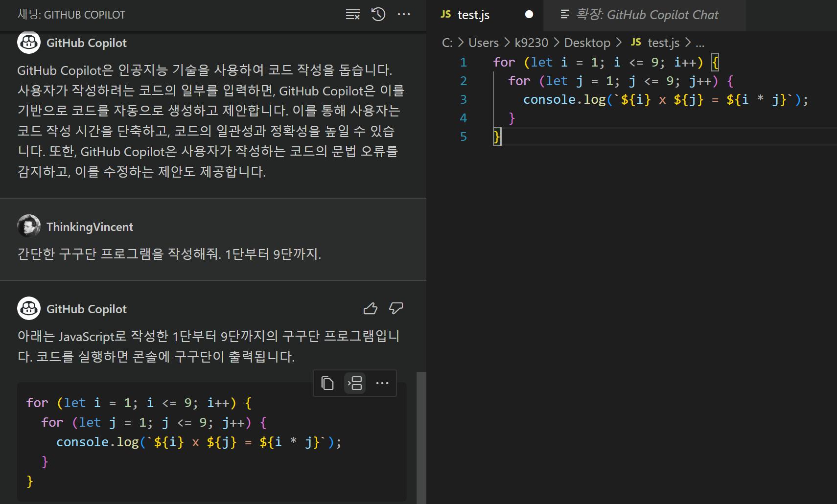Clear the Copilot chat session
Screen dimensions: 837x504
pos(352,15)
